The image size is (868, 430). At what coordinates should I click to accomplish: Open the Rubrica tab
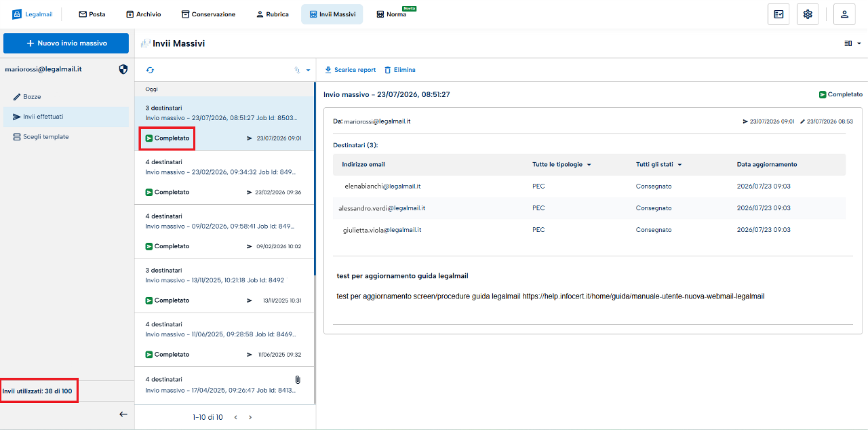tap(273, 14)
